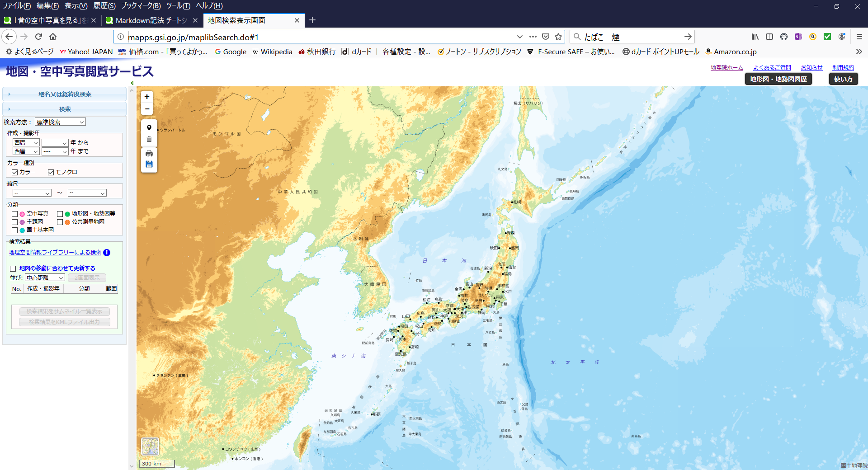Open the 表示 menu

click(76, 6)
